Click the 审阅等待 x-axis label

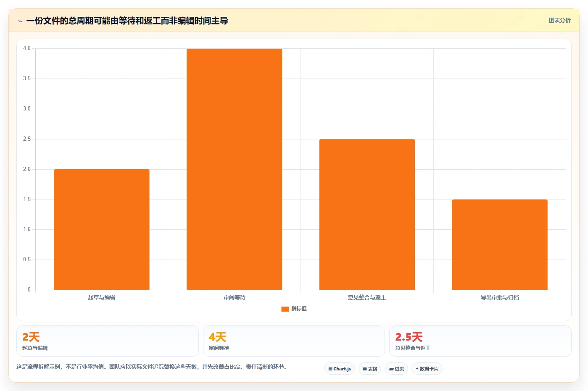pos(235,297)
